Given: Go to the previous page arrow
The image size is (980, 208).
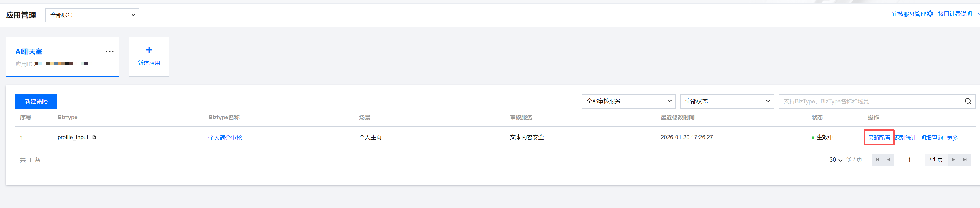Looking at the screenshot, I should pyautogui.click(x=889, y=160).
